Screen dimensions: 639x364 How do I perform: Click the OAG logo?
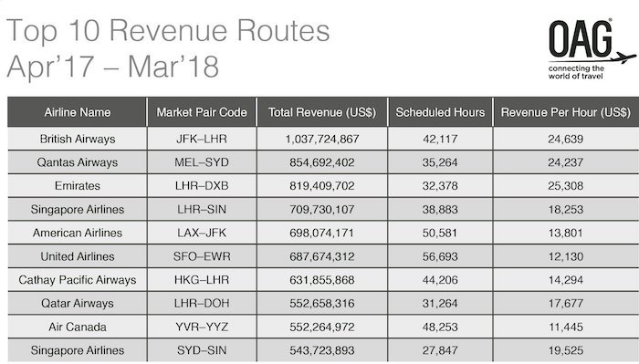tap(591, 49)
